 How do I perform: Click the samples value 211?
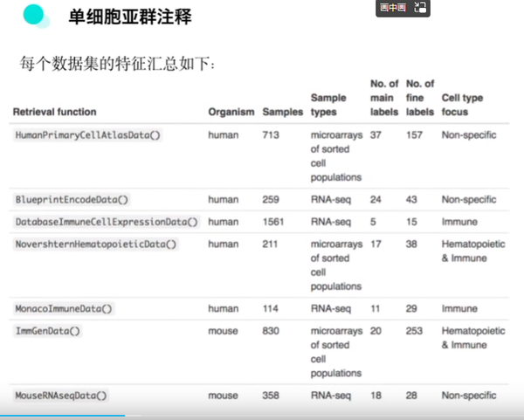click(x=270, y=244)
